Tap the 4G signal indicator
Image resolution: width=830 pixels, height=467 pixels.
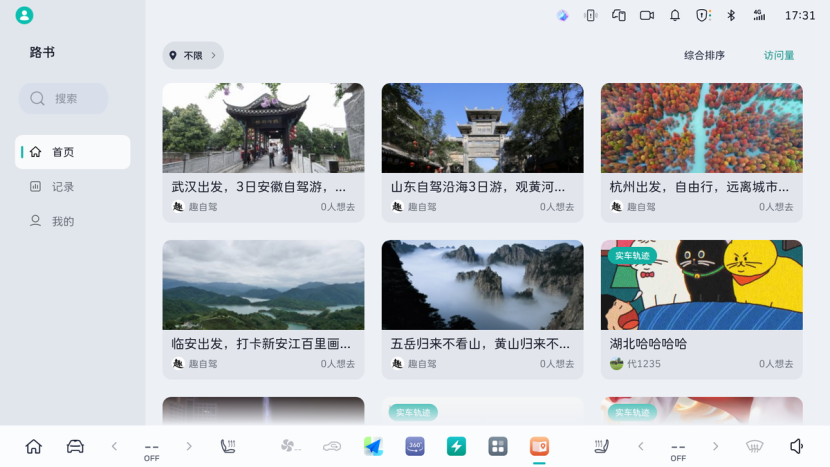(759, 15)
